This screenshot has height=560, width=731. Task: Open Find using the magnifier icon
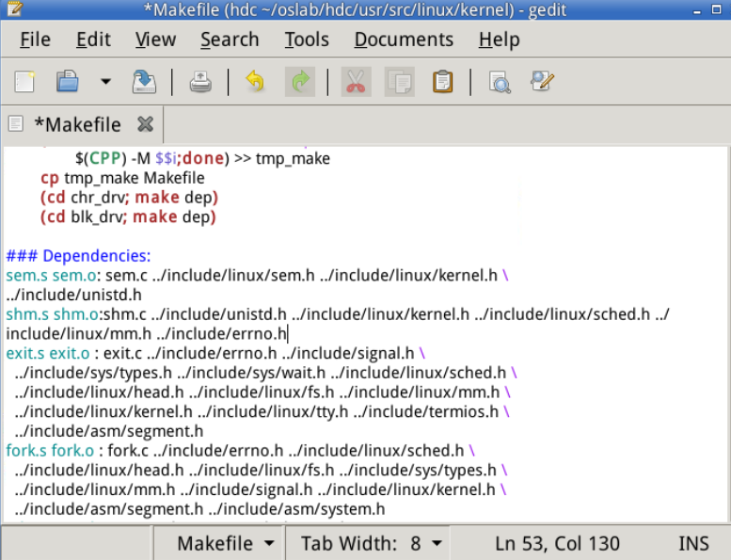(x=499, y=82)
